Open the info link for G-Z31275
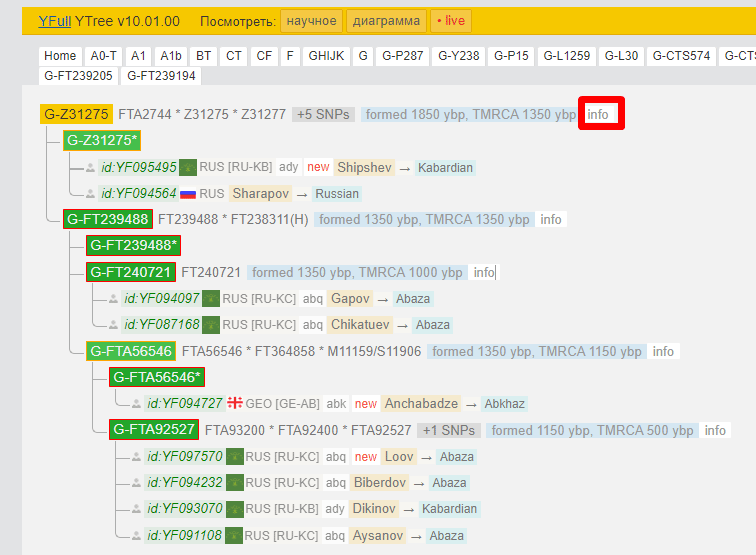The height and width of the screenshot is (555, 756). point(598,115)
